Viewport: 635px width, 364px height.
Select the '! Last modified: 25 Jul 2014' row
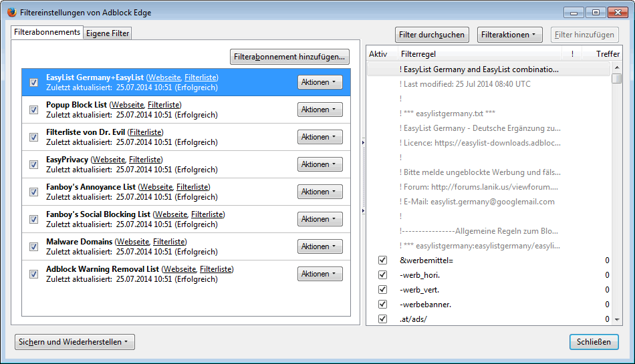489,84
